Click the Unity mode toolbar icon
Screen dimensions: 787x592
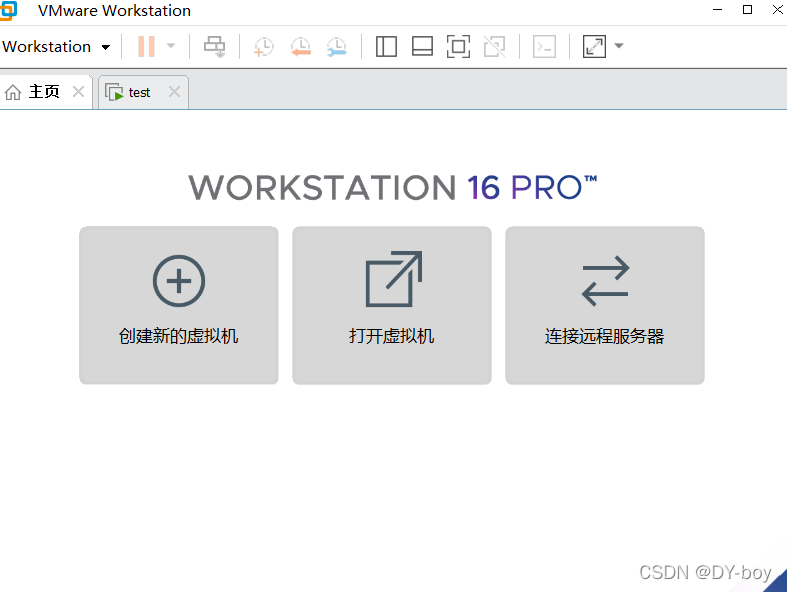494,47
